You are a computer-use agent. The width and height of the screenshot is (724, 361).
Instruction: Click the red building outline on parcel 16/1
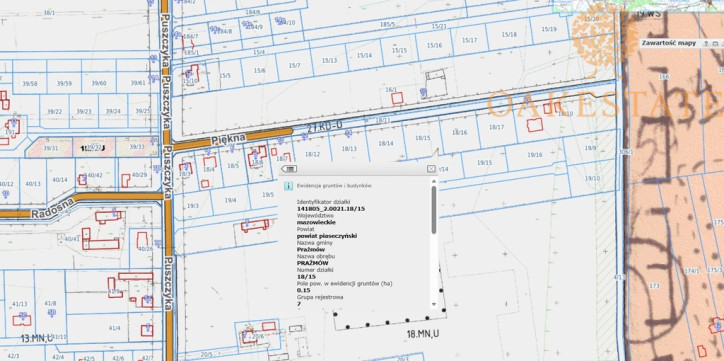click(x=397, y=98)
